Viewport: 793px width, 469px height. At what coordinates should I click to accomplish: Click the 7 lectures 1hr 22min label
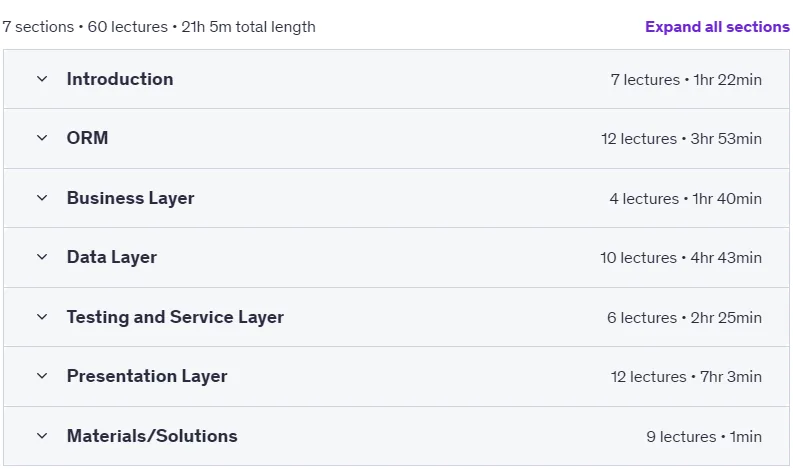click(x=686, y=79)
